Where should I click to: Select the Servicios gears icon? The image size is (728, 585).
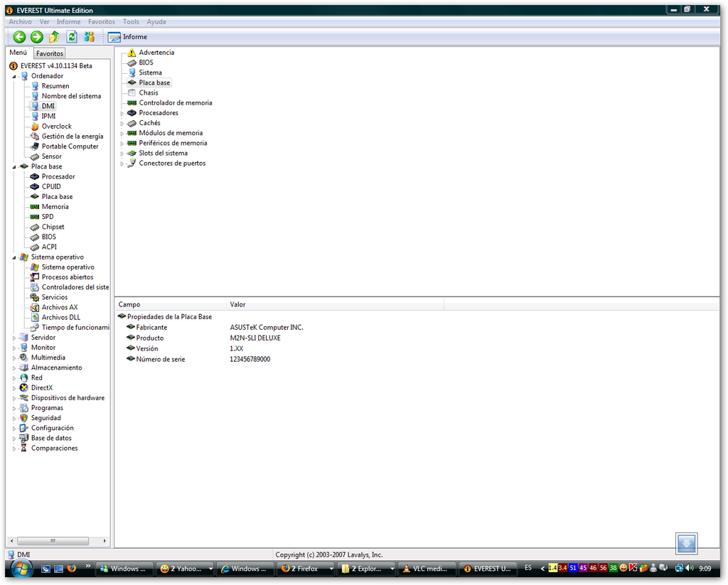(x=35, y=297)
